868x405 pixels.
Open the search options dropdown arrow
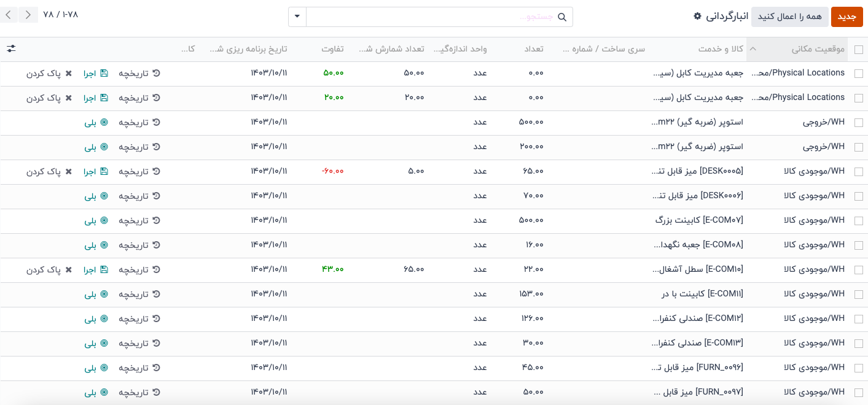[297, 17]
